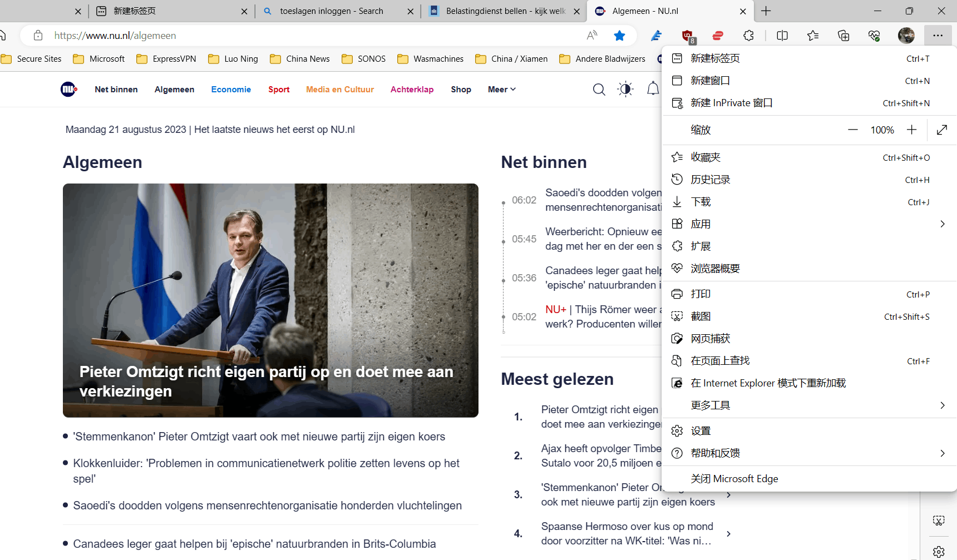Switch to the Belastingdienst bellen tab

click(505, 11)
